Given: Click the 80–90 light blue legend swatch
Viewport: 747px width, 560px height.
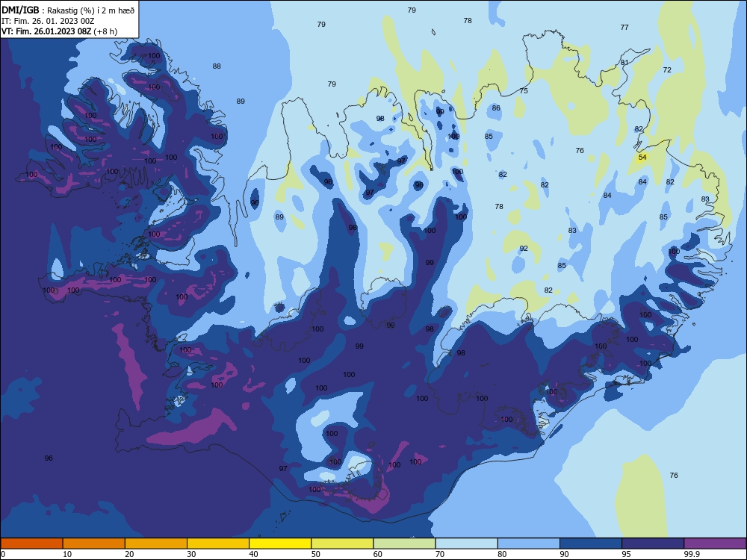Looking at the screenshot, I should (x=529, y=544).
